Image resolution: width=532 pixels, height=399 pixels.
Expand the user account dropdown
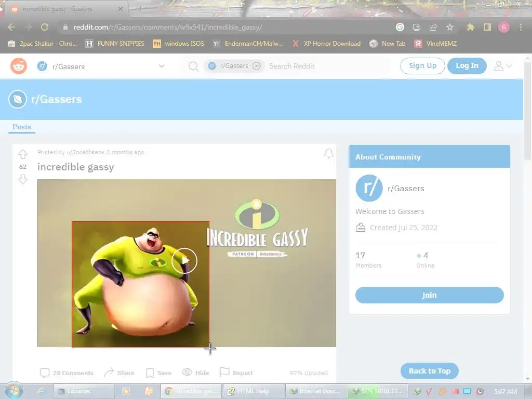503,66
